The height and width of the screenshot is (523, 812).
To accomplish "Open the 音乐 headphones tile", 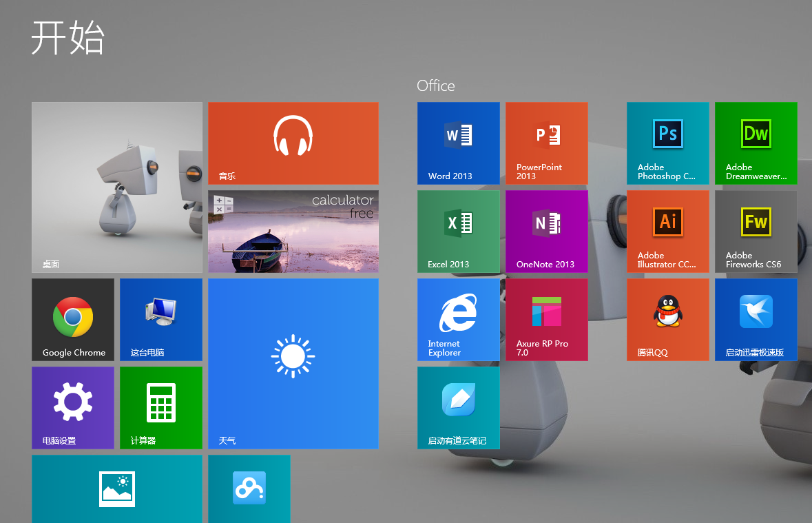I will click(x=293, y=143).
